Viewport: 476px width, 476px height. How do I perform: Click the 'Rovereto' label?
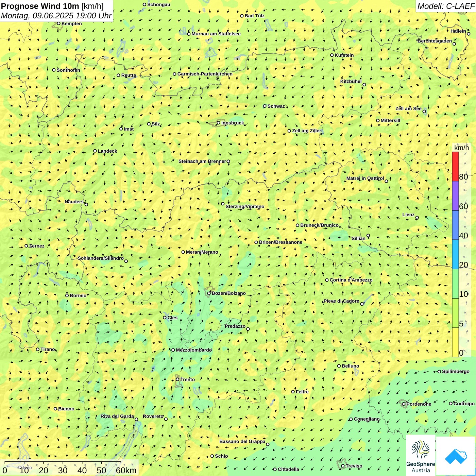point(153,416)
